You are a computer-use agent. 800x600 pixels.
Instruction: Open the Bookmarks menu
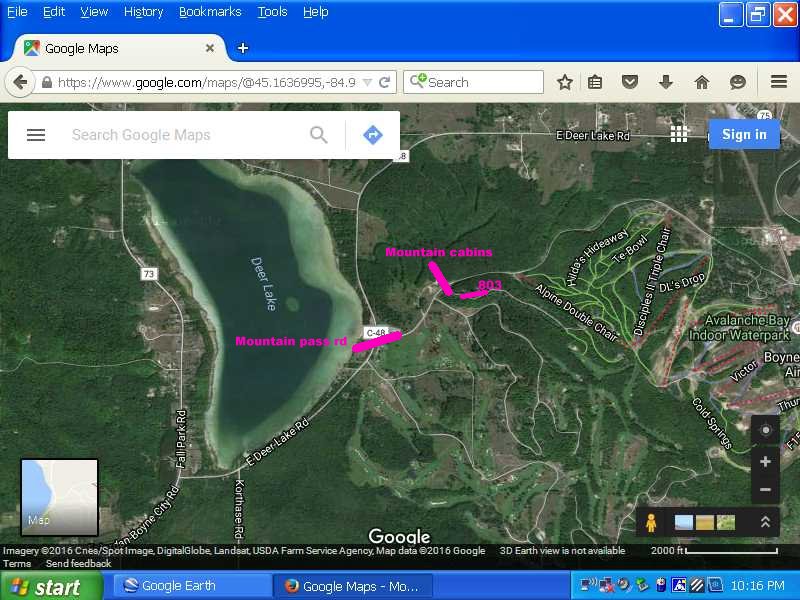[x=210, y=12]
